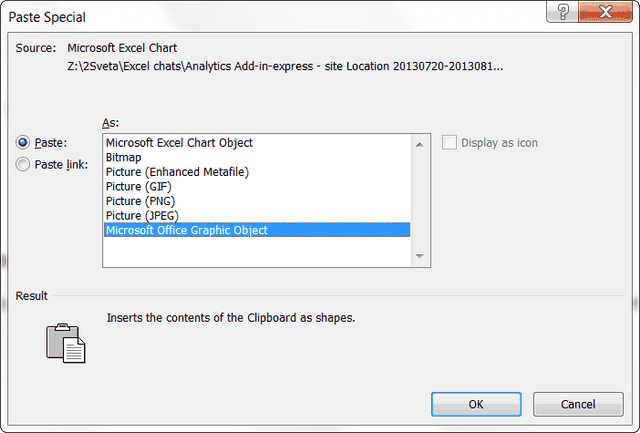Click the Help question mark button
Image resolution: width=640 pixels, height=433 pixels.
point(566,11)
